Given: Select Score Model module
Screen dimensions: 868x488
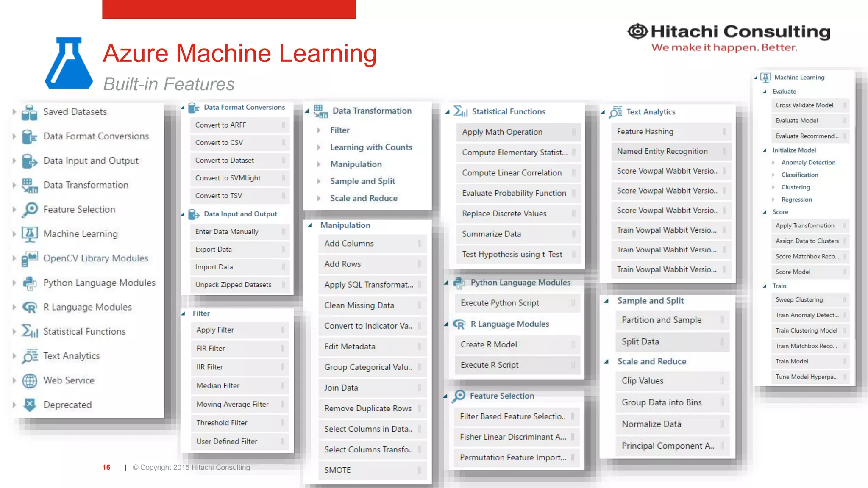Looking at the screenshot, I should pyautogui.click(x=810, y=272).
